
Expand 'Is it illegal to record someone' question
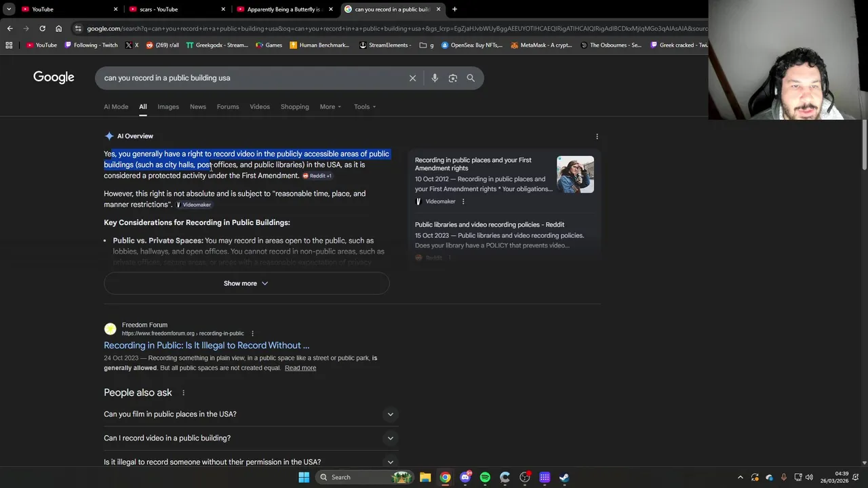click(251, 462)
